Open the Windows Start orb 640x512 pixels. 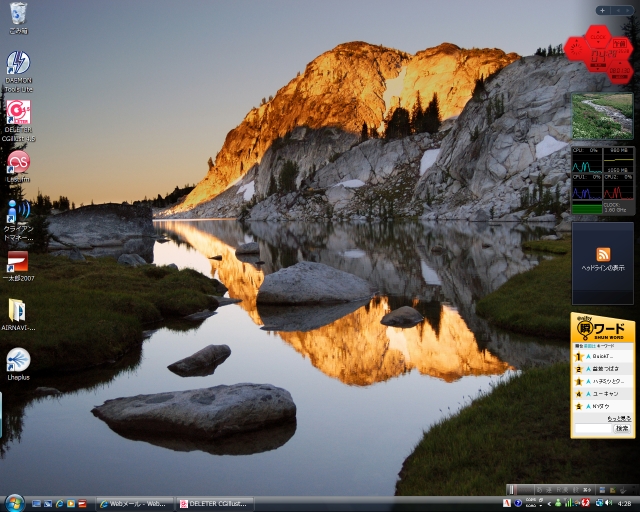(14, 503)
